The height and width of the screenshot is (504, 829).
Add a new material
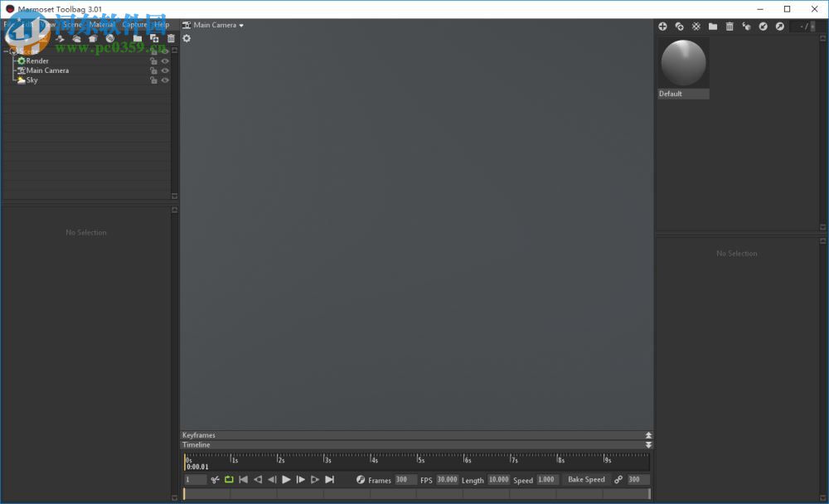click(663, 26)
